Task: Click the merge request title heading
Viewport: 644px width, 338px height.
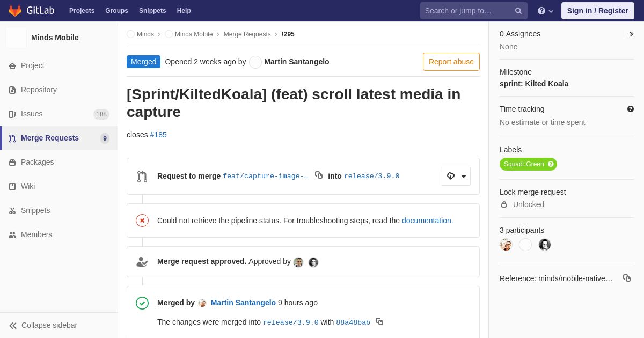Action: [294, 103]
